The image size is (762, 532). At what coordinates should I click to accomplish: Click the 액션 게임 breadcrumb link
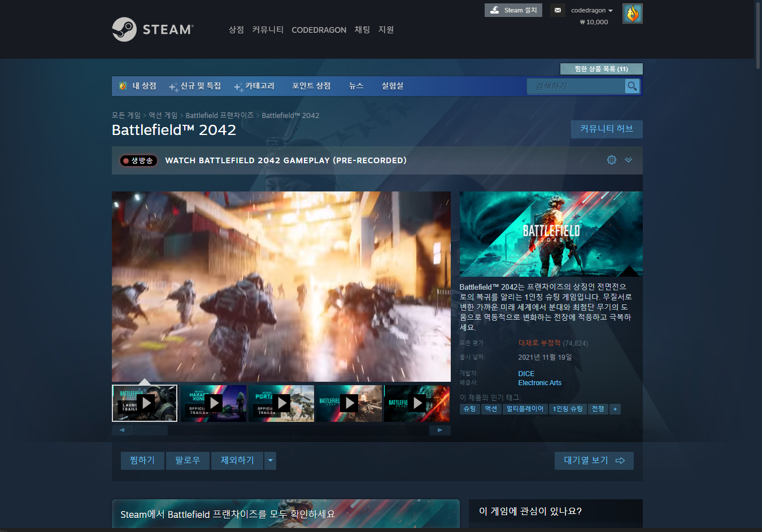point(163,115)
